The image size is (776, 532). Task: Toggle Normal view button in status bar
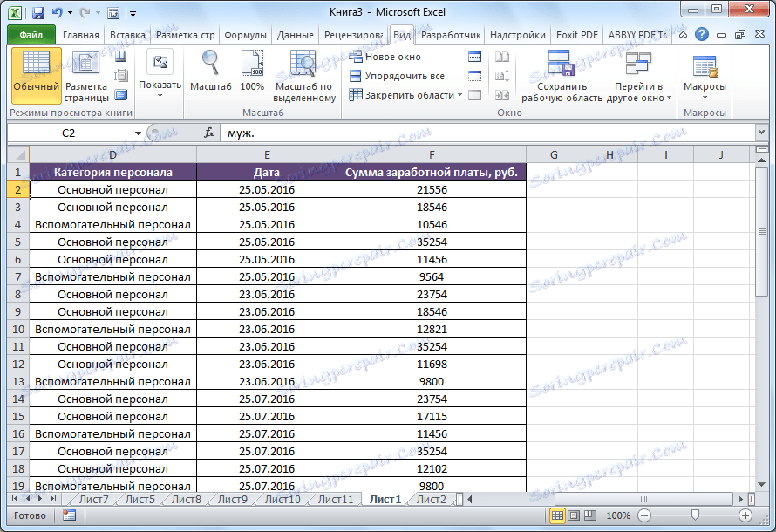(x=555, y=515)
